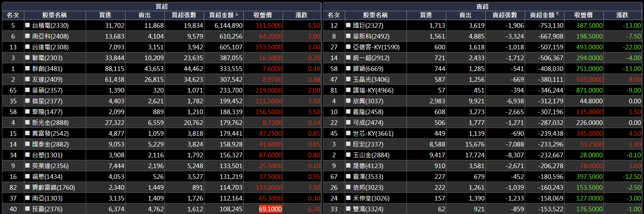Click 漲跌 header in the 賣超 table
The height and width of the screenshot is (214, 644).
point(622,15)
